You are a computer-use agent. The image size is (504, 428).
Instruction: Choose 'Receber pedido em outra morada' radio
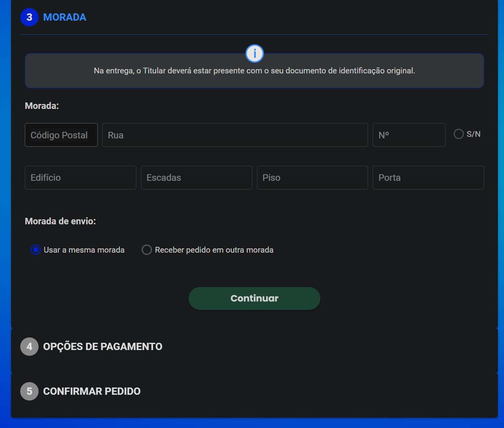point(147,250)
